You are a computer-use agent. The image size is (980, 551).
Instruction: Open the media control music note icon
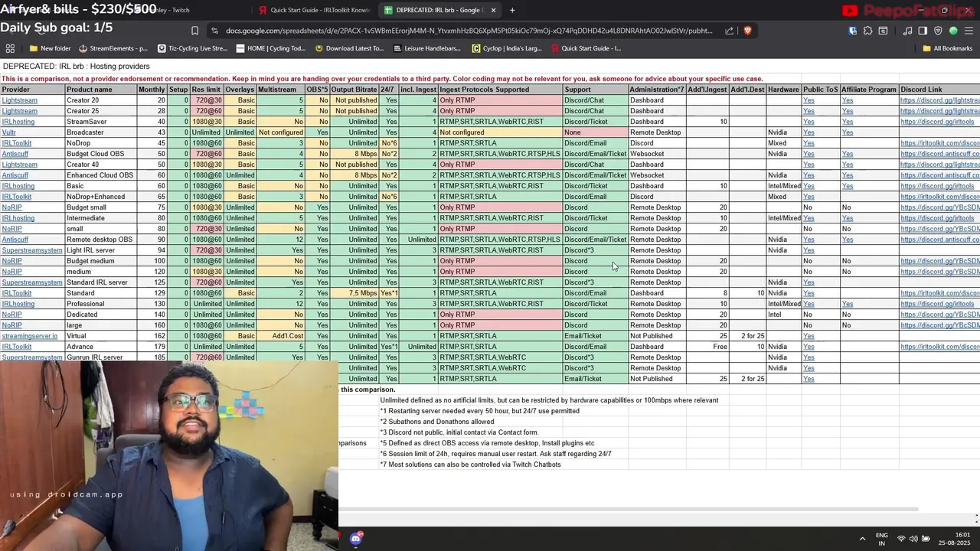[907, 31]
